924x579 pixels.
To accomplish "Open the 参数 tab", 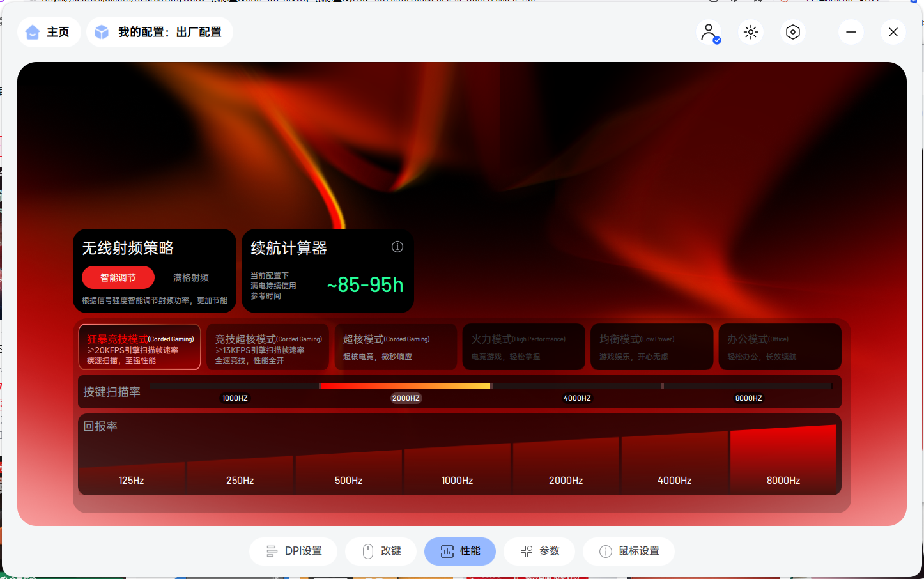I will pos(539,552).
